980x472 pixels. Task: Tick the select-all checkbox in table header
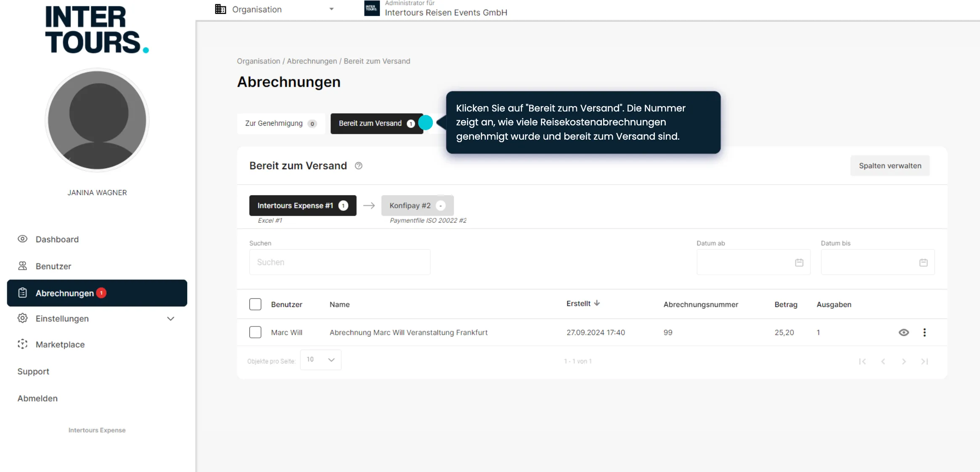255,304
